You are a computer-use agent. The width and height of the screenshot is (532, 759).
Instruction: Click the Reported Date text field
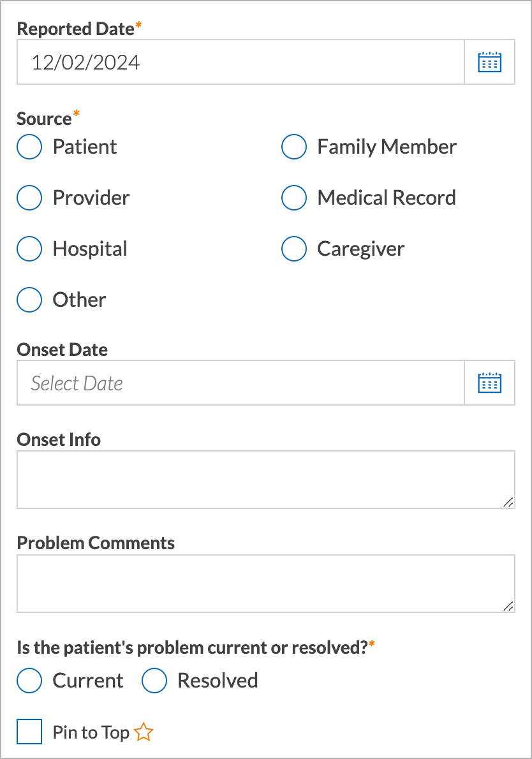[x=240, y=62]
